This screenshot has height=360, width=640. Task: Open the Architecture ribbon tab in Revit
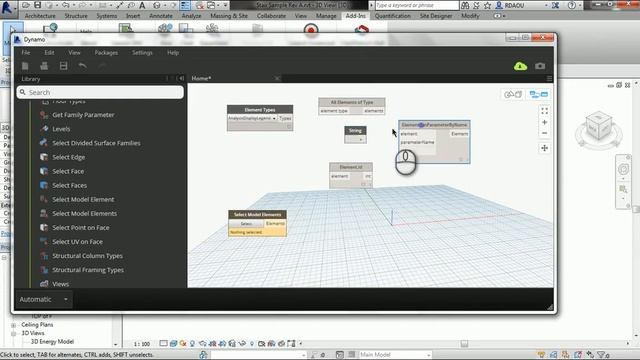pyautogui.click(x=40, y=16)
